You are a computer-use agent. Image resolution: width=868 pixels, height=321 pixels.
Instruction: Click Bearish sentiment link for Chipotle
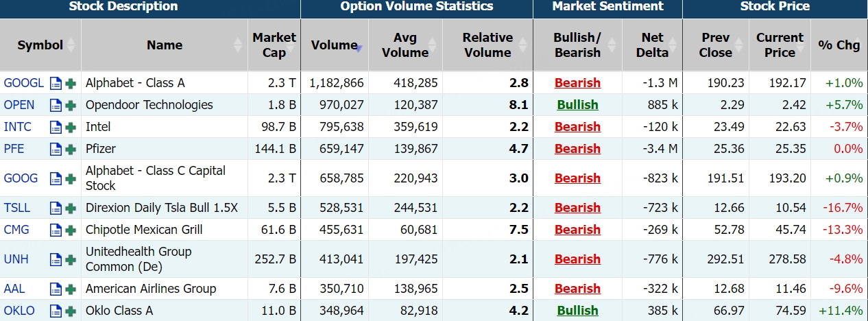coord(577,230)
